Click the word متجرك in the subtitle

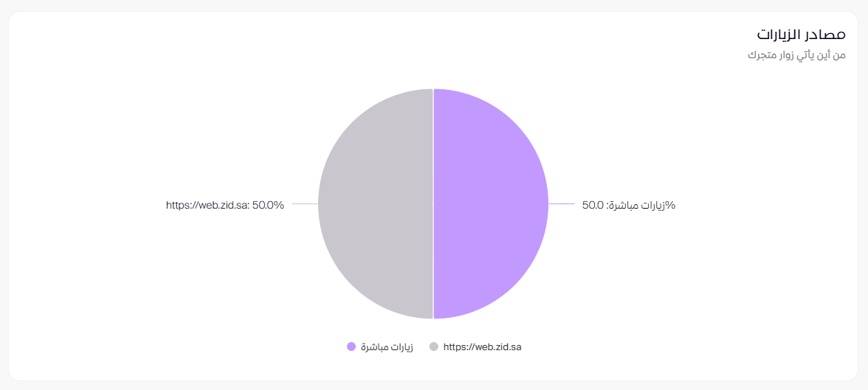point(762,56)
